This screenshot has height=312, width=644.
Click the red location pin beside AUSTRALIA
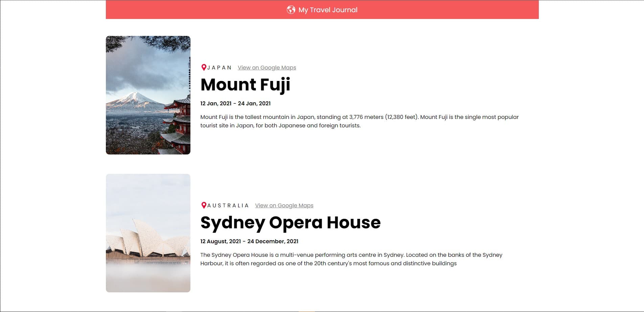point(204,205)
